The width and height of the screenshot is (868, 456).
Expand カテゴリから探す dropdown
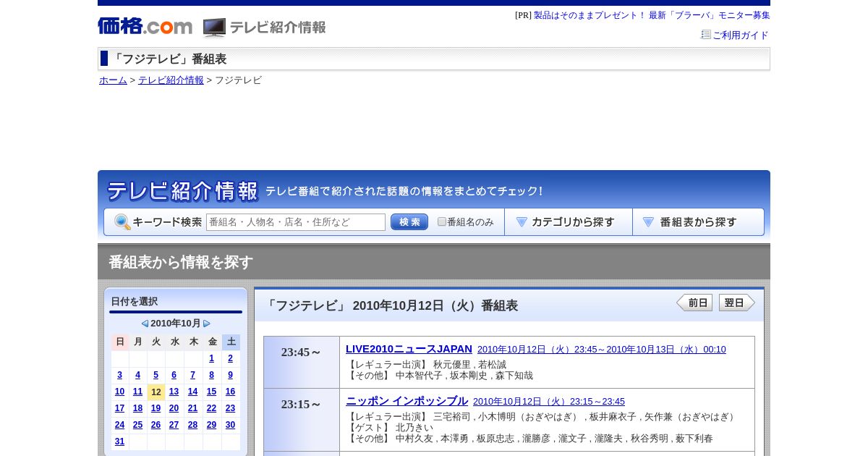click(x=569, y=222)
